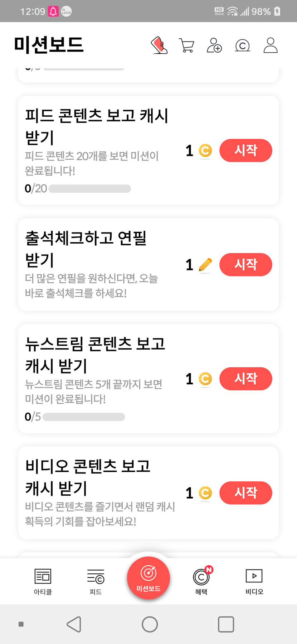Tap the pencil reward icon
Viewport: 297px width, 644px height.
point(205,265)
